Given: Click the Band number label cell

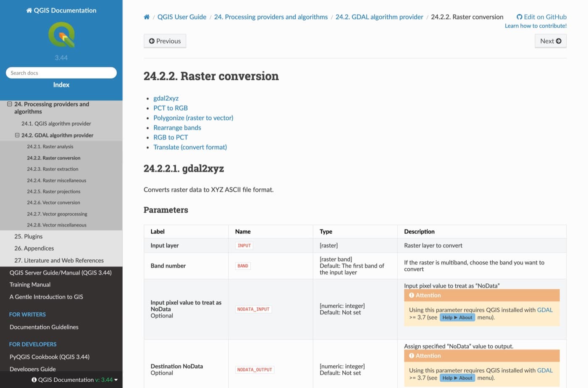Looking at the screenshot, I should [x=186, y=266].
